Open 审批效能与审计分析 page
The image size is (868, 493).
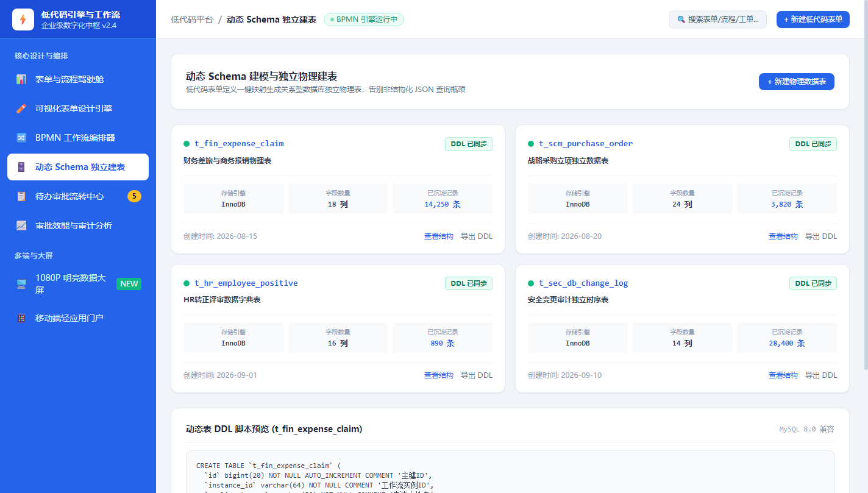78,225
